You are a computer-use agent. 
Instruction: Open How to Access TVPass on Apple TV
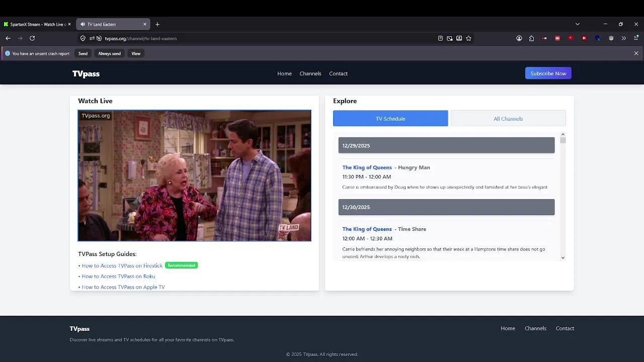(123, 287)
